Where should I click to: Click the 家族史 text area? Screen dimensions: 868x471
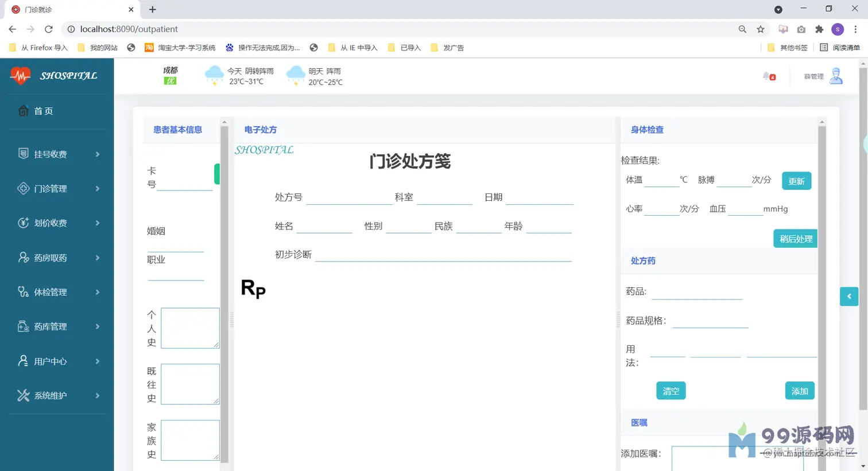click(x=190, y=441)
